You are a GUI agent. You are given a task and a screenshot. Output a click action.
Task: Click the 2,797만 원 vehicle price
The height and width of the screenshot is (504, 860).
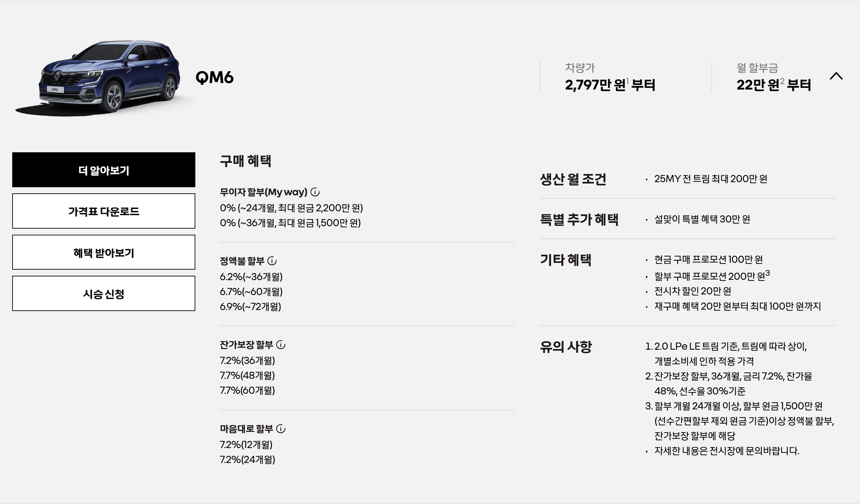click(610, 85)
